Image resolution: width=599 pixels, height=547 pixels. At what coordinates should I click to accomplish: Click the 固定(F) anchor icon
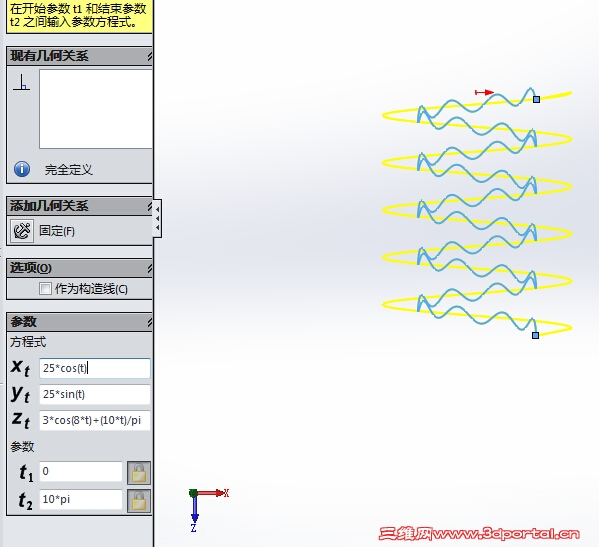tap(22, 231)
